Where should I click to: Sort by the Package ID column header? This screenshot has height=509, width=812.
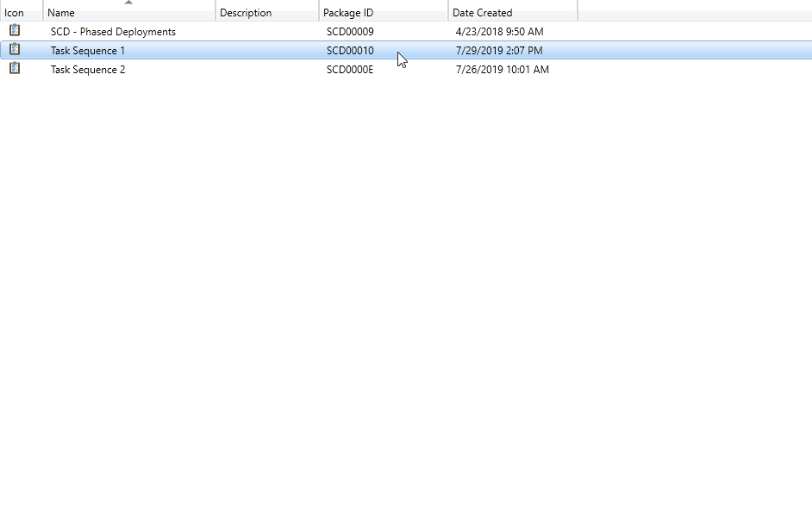[384, 12]
